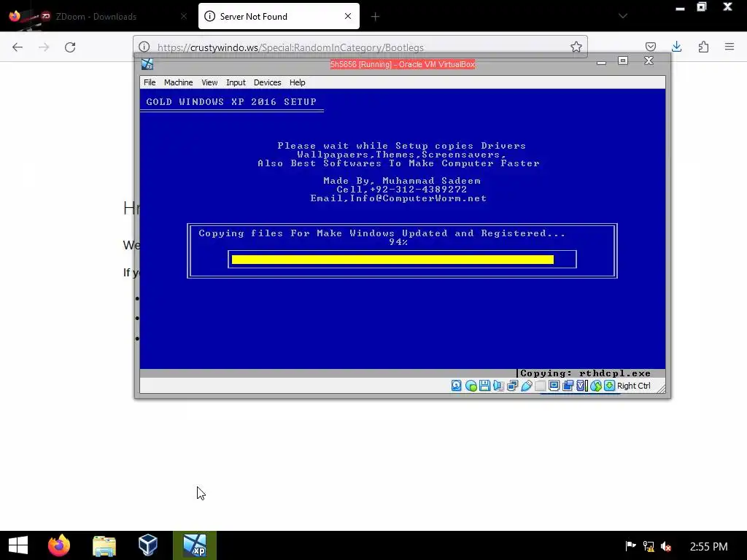Close the ZDoom - Downloads tab
Screen dimensions: 747x560
point(184,16)
